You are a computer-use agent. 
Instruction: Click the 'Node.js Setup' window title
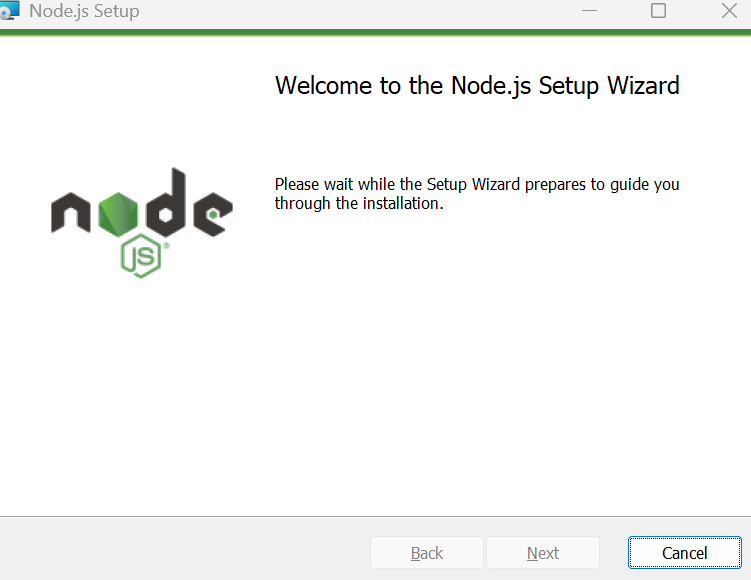tap(84, 11)
